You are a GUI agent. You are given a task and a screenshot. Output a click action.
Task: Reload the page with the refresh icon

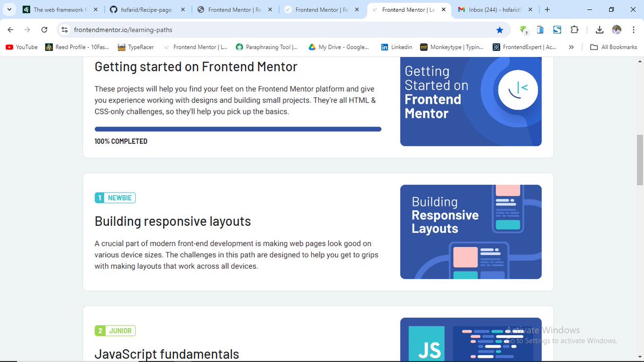pyautogui.click(x=45, y=30)
